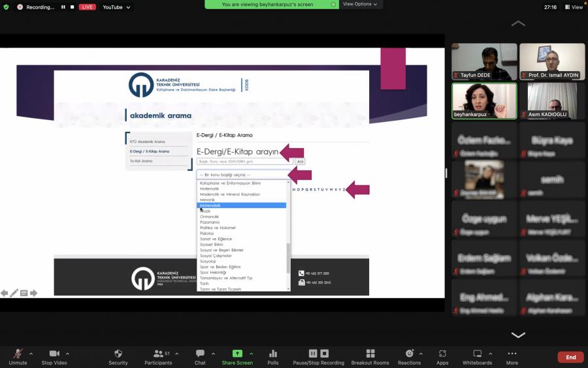The image size is (588, 368).
Task: Open To-Kat Arama sidebar item
Action: [141, 161]
